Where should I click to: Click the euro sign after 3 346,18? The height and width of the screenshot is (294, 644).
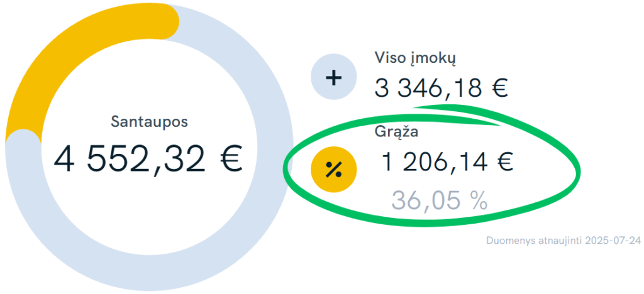(497, 88)
